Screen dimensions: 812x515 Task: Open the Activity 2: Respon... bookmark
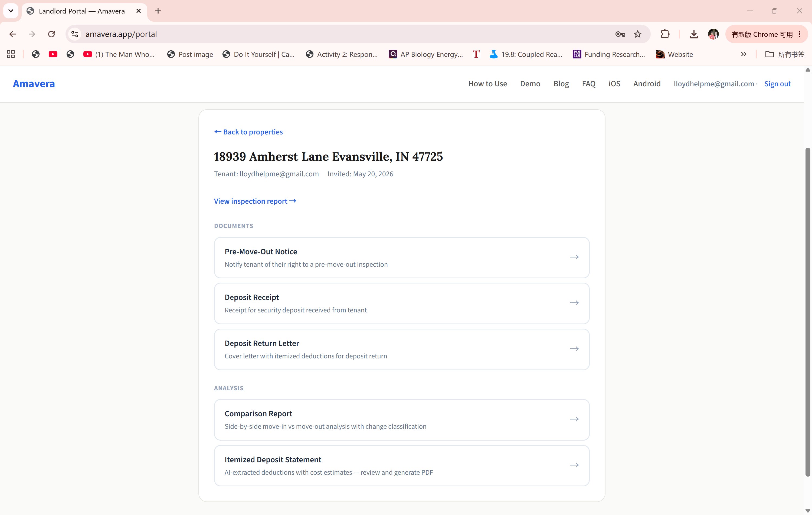pyautogui.click(x=342, y=54)
